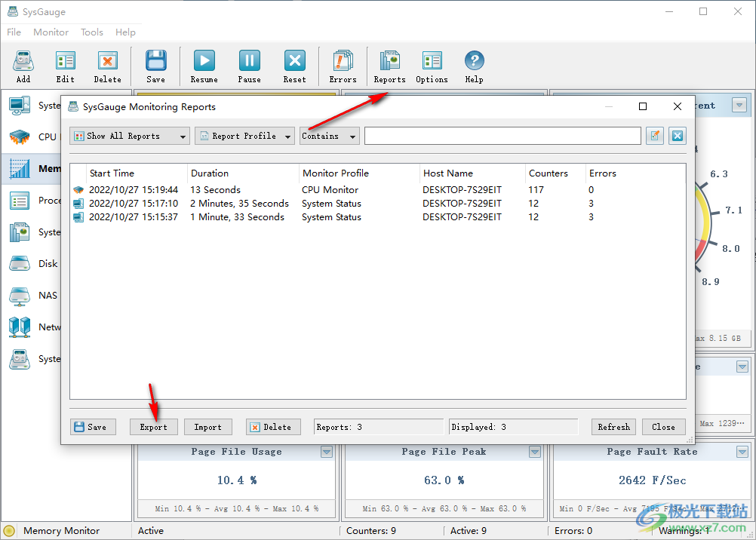Click the 'CPU Monitor' profile cell
Screen dimensions: 756x540
330,190
